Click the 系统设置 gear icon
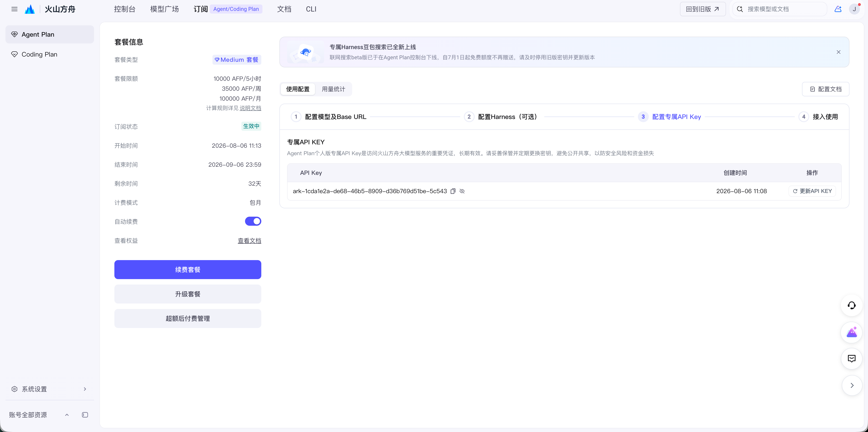868x432 pixels. (x=14, y=389)
